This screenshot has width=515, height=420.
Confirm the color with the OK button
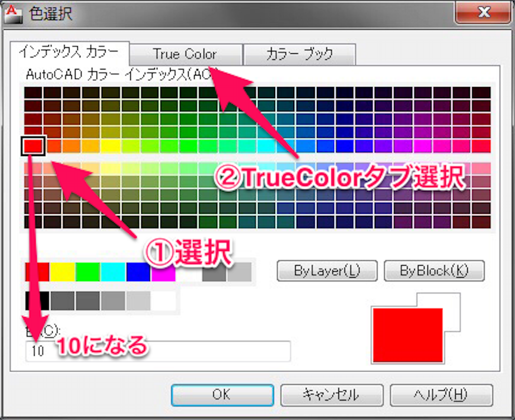click(x=222, y=395)
